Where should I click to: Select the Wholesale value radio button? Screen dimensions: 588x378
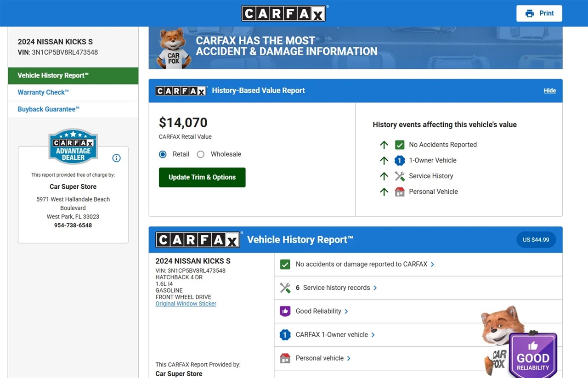pos(201,154)
